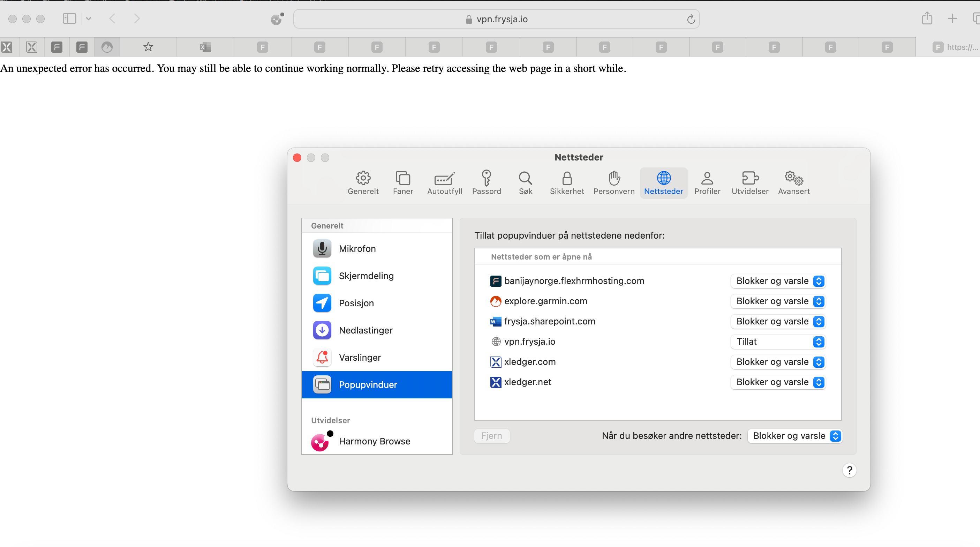980x547 pixels.
Task: Click the share icon in toolbar
Action: click(x=927, y=18)
